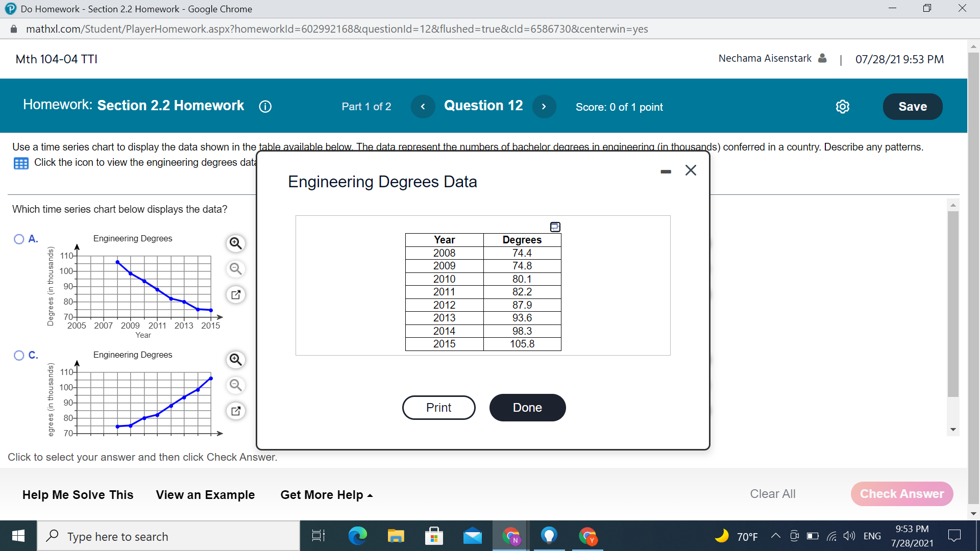The image size is (980, 551).
Task: Zoom out of chart A
Action: [235, 269]
